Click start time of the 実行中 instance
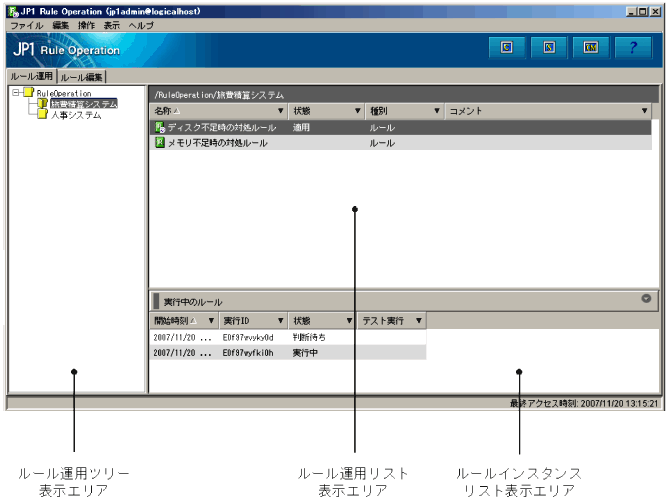 click(x=182, y=353)
